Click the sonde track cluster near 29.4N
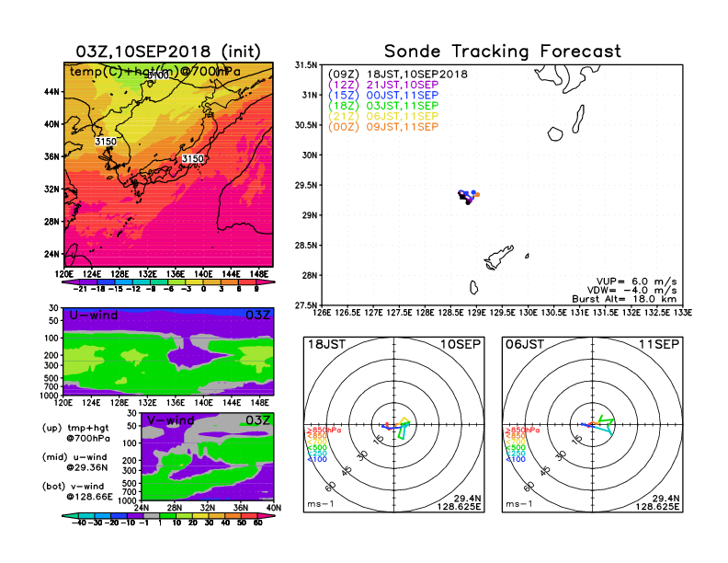The image size is (728, 563). (468, 197)
